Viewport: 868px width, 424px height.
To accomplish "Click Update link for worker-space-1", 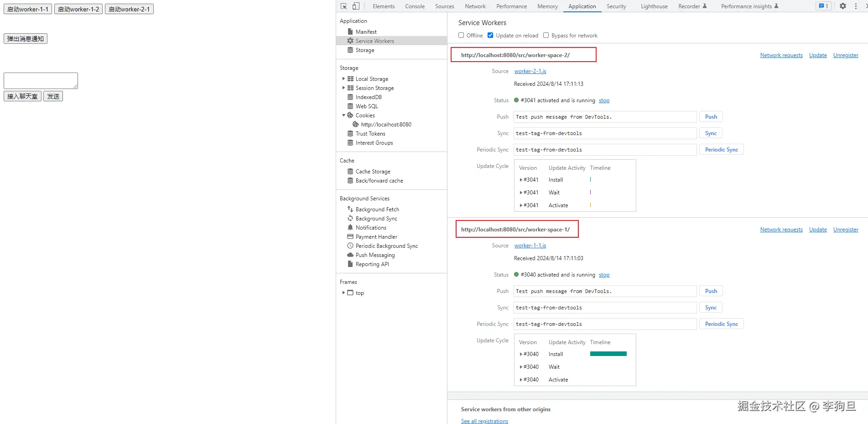I will [818, 230].
